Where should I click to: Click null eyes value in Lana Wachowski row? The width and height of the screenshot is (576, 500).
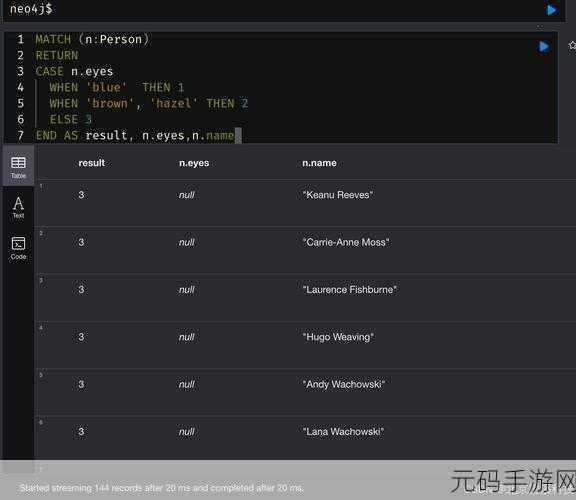(187, 432)
